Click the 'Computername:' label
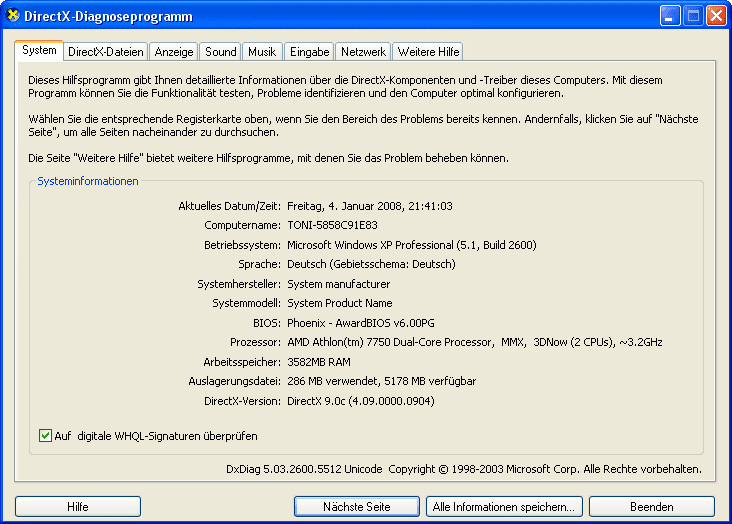The width and height of the screenshot is (732, 524). pyautogui.click(x=243, y=226)
